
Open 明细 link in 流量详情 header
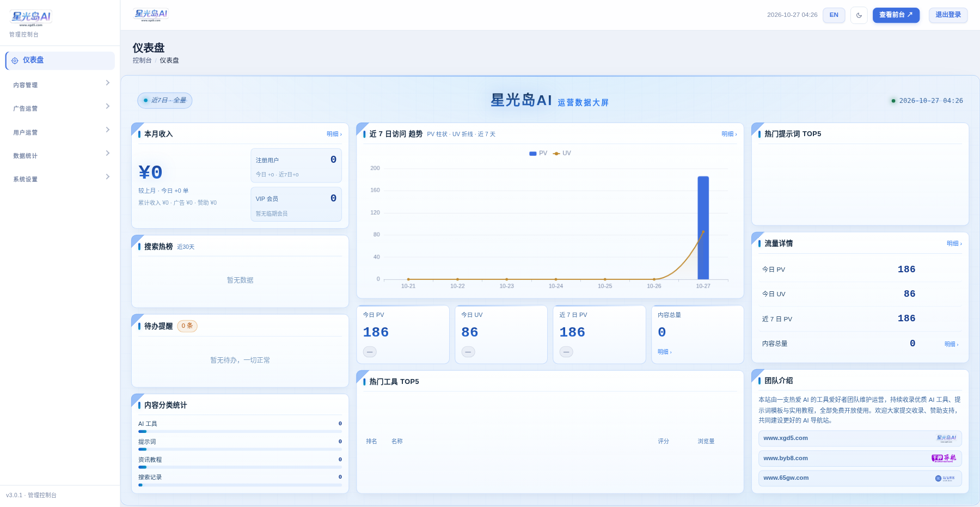click(954, 243)
